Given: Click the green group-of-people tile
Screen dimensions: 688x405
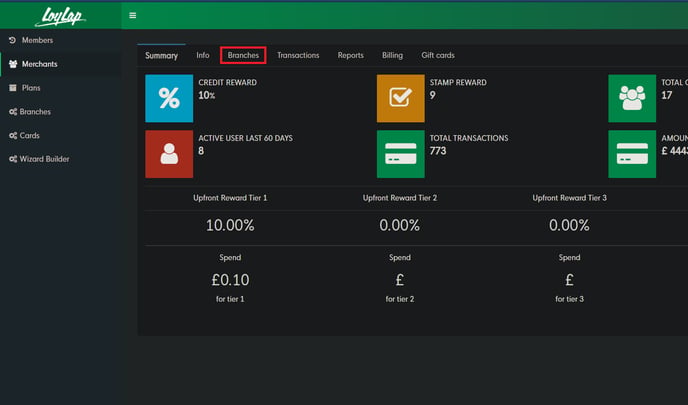Looking at the screenshot, I should (632, 98).
